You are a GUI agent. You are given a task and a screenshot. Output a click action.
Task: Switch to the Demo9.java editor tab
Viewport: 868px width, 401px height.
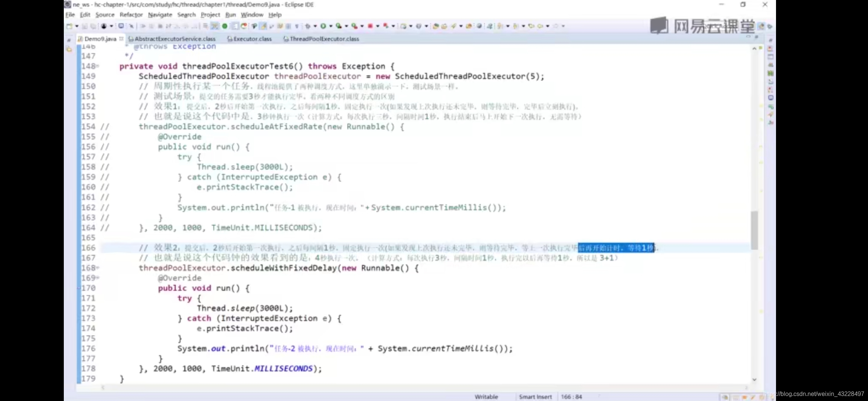tap(100, 39)
